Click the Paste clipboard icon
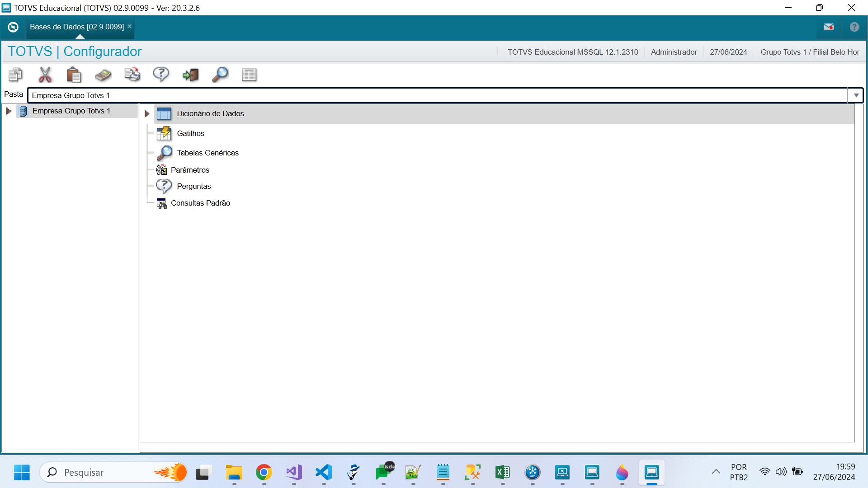 [x=74, y=75]
